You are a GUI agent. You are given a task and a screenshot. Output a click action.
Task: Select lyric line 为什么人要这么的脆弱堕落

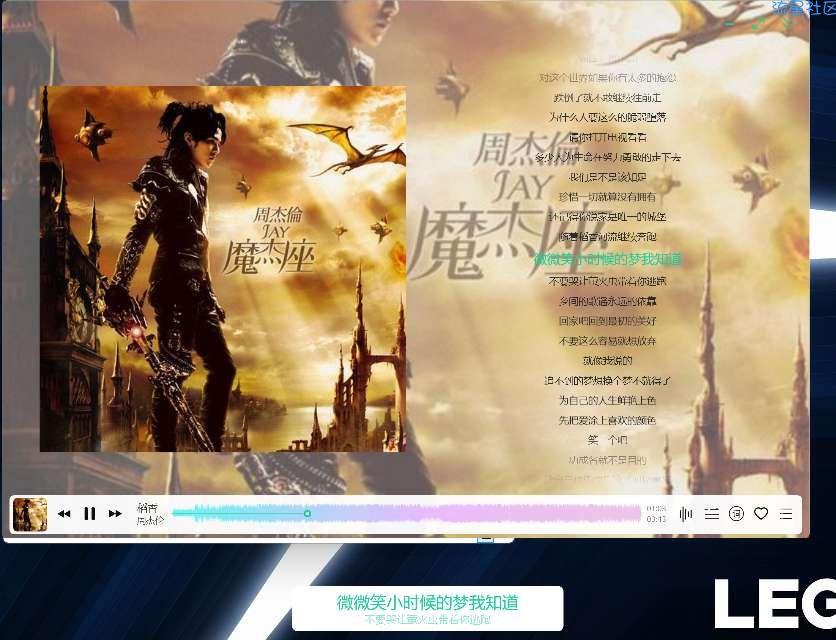[x=607, y=117]
